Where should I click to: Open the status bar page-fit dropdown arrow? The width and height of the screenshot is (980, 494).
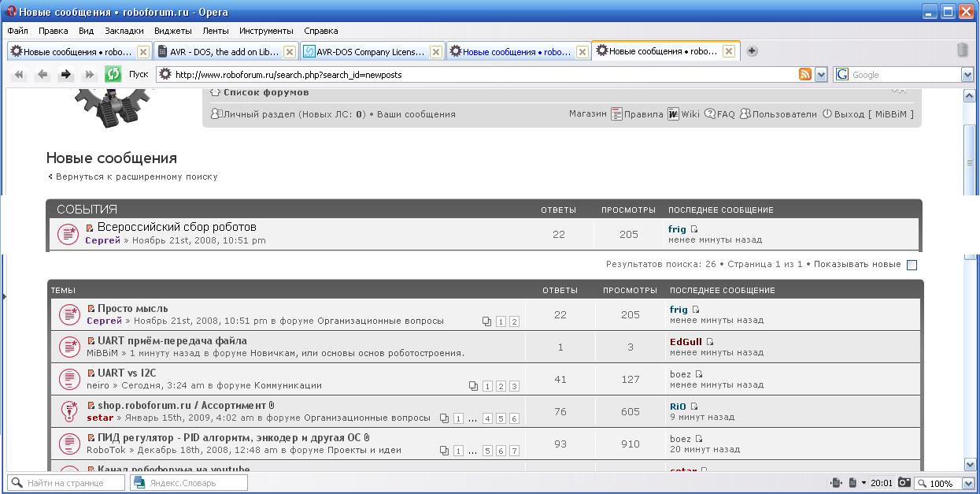tap(864, 483)
